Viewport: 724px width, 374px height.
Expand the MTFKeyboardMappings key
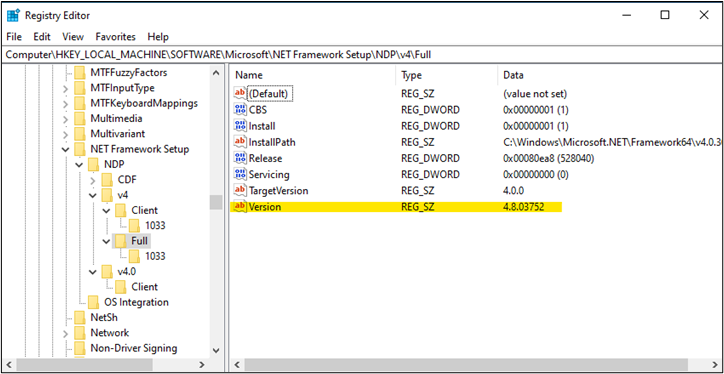tap(65, 103)
